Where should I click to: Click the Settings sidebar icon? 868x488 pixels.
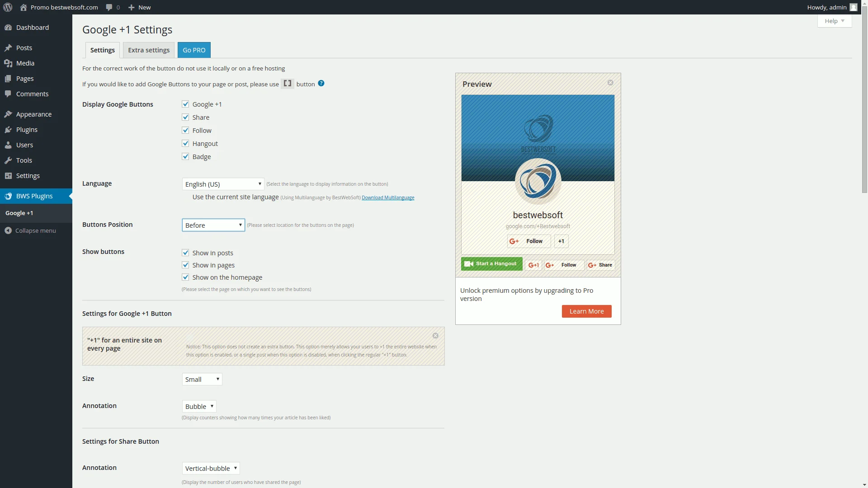8,175
